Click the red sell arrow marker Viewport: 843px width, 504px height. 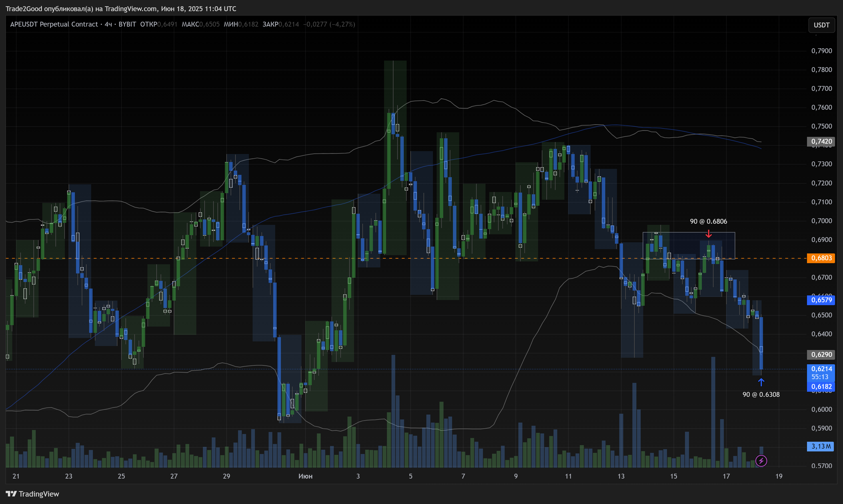(x=708, y=234)
